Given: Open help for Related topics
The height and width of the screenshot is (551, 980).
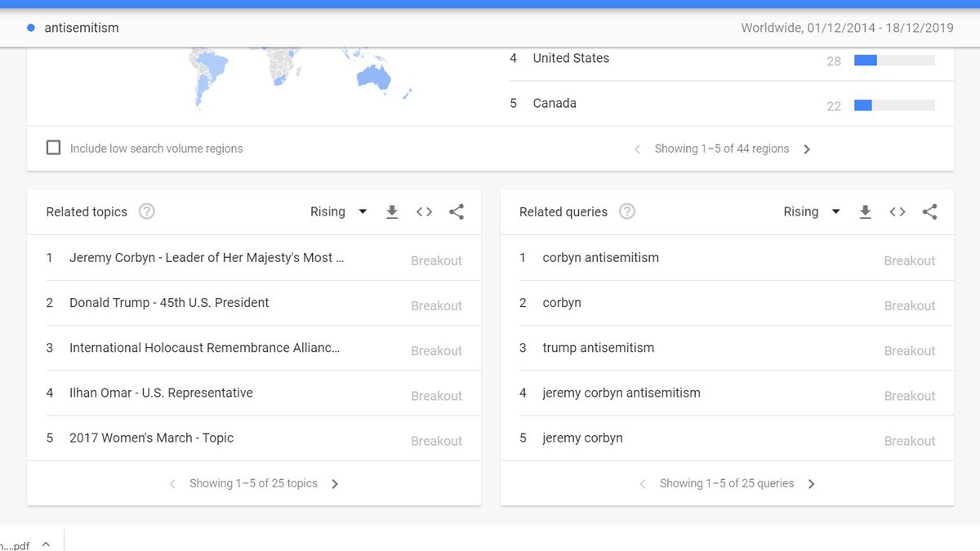Looking at the screenshot, I should click(x=146, y=211).
